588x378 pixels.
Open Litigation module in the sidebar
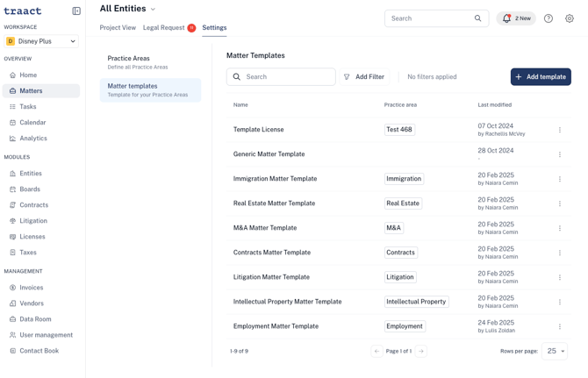coord(41,221)
